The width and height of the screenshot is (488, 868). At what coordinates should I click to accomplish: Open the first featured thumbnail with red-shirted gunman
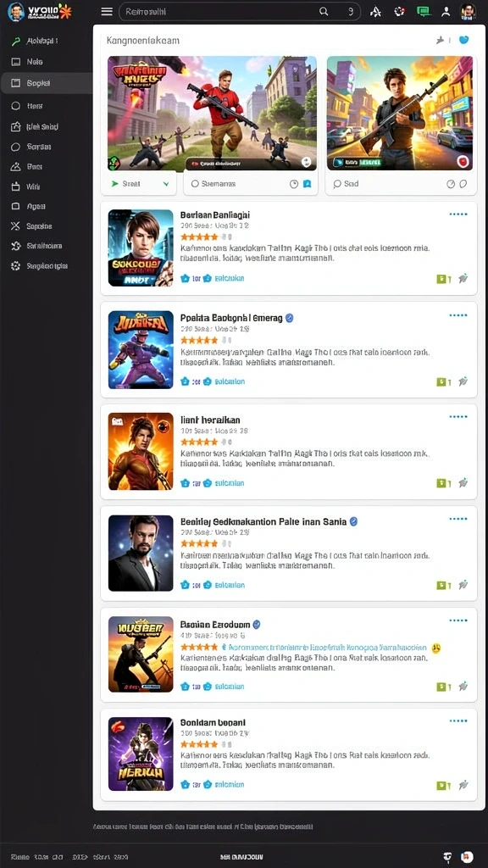(x=212, y=114)
